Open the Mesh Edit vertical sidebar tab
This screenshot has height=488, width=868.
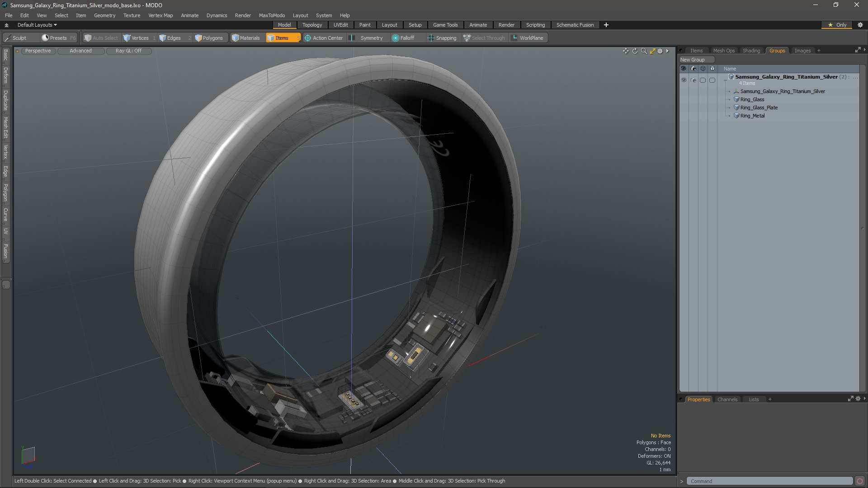5,127
